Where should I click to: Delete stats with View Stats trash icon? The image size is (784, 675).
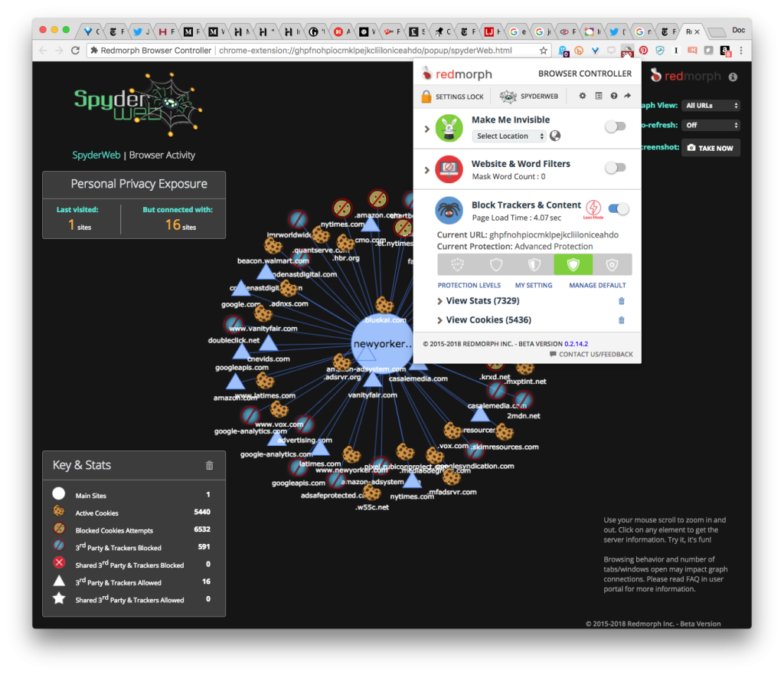621,301
